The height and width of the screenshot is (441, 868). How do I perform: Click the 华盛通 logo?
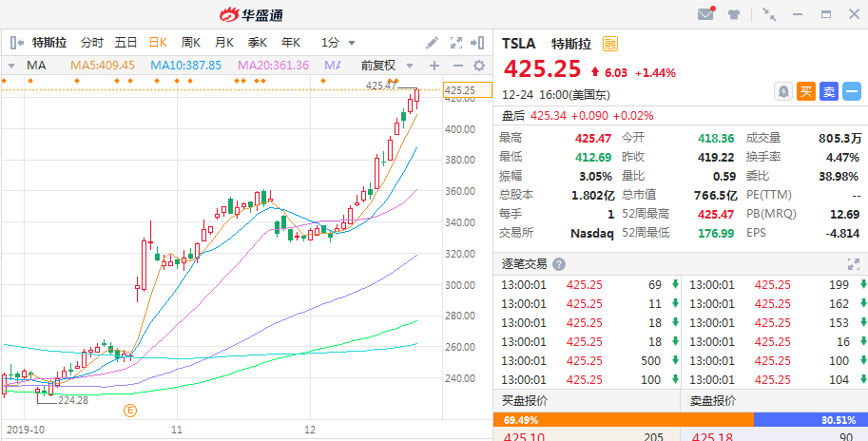click(x=251, y=15)
